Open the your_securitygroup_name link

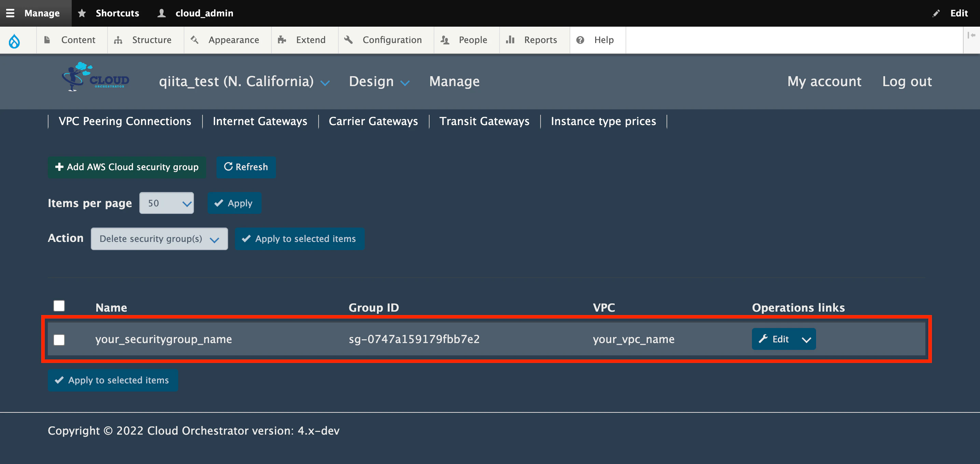(x=164, y=339)
